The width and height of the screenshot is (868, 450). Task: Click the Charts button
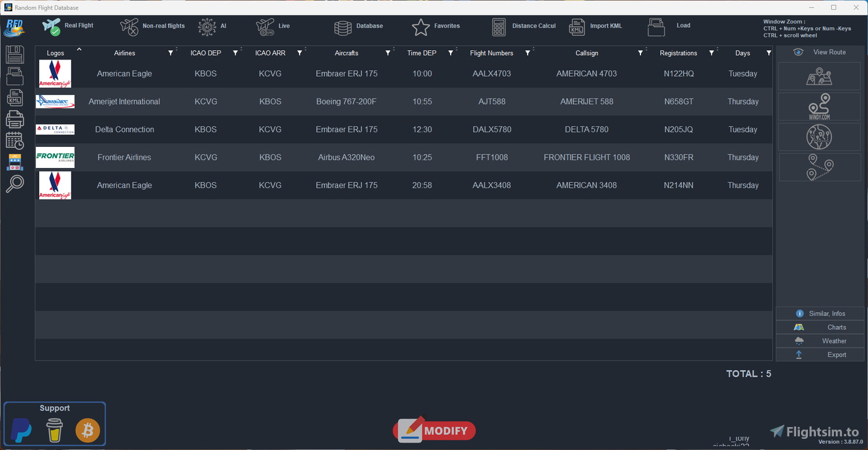820,327
